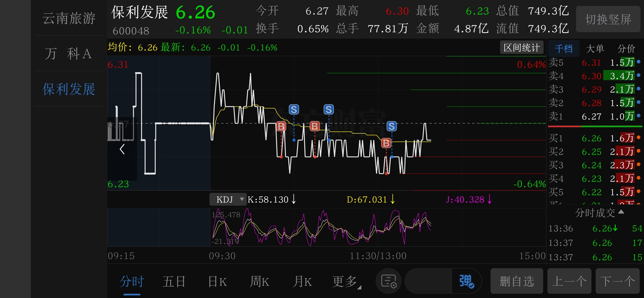The width and height of the screenshot is (644, 298).
Task: Open the bullet-comment settings icon
Action: [x=388, y=281]
